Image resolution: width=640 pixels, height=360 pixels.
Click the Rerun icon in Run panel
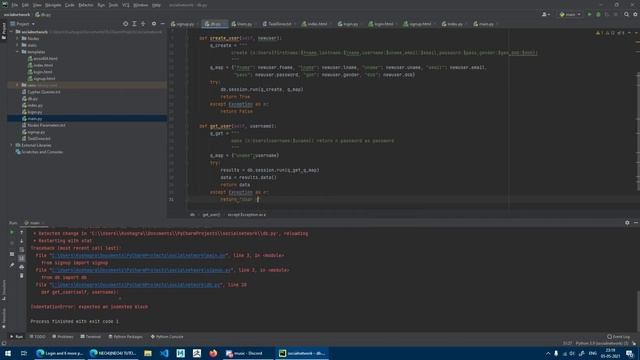tap(12, 232)
